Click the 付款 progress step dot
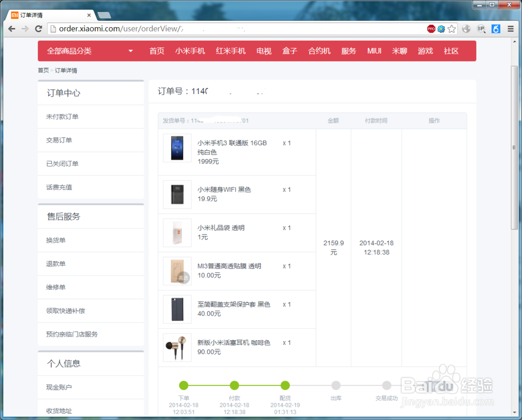522x420 pixels. click(234, 386)
